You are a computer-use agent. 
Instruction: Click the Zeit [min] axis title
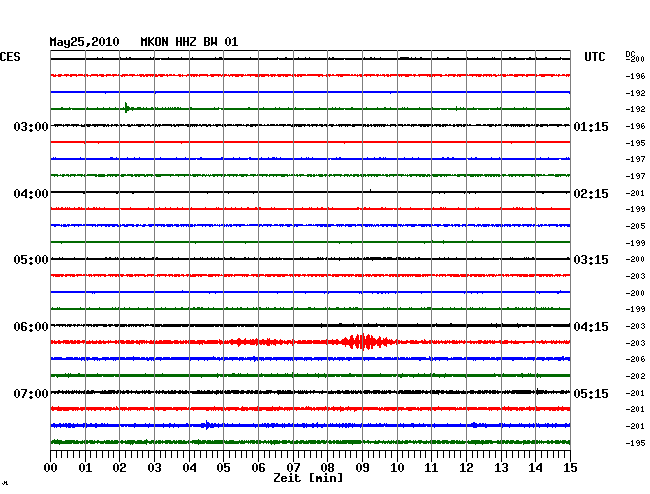coord(308,478)
